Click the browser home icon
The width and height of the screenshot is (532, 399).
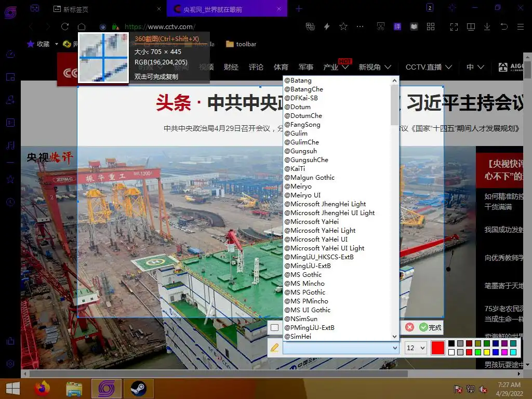(82, 26)
